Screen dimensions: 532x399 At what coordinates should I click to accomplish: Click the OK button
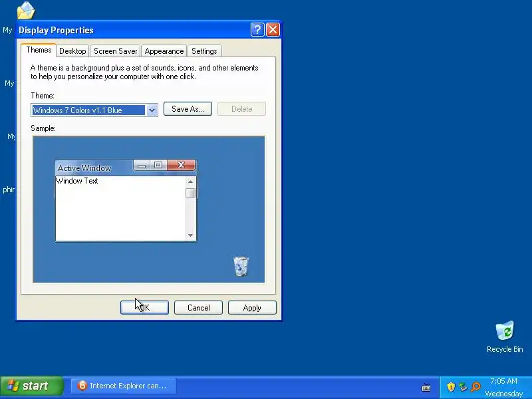(x=144, y=308)
